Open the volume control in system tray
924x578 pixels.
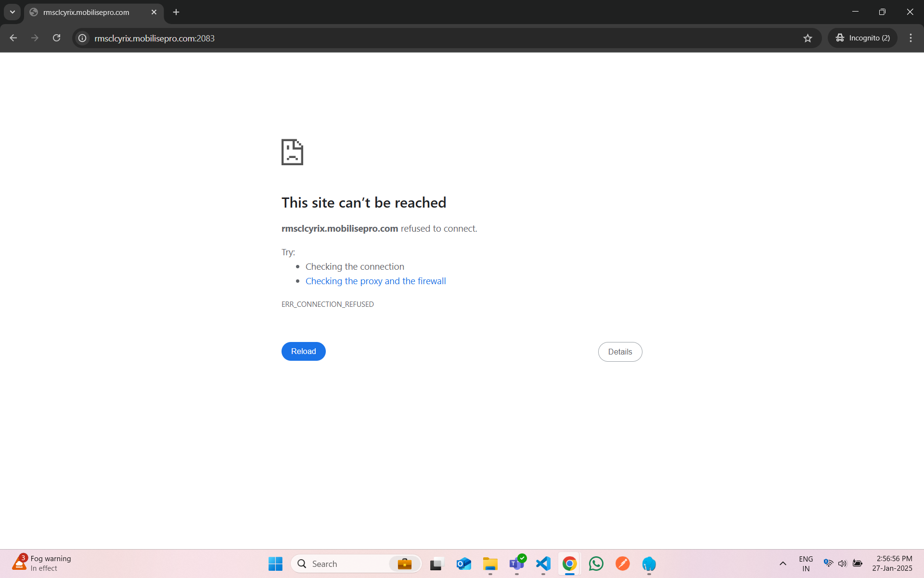[842, 564]
